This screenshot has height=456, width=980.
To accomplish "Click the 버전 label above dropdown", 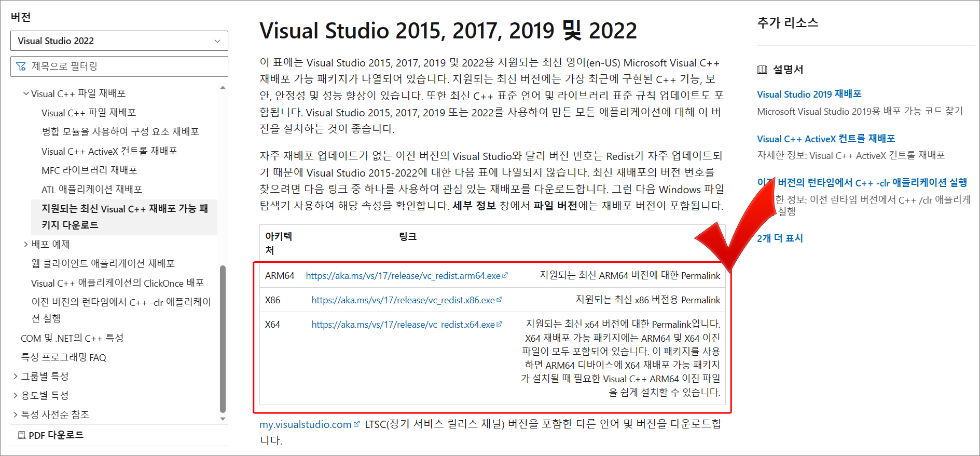I will coord(21,17).
